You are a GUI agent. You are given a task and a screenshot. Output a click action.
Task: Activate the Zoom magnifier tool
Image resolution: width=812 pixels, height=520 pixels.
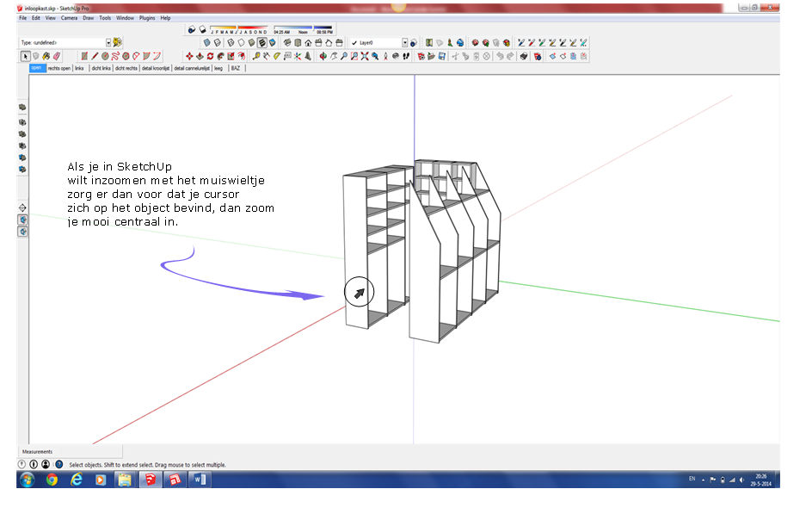pyautogui.click(x=344, y=56)
